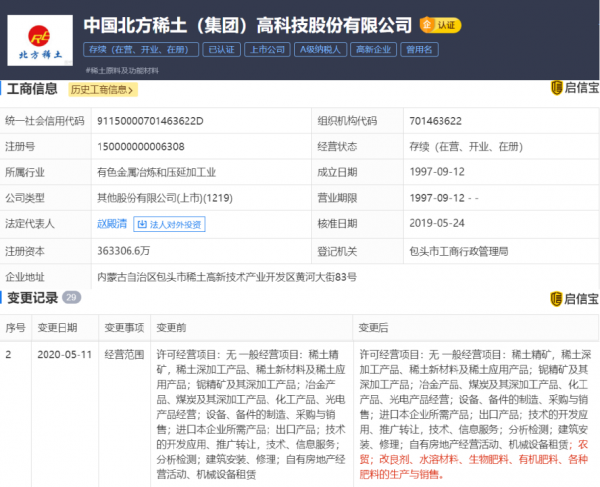The image size is (600, 487).
Task: Click the 认证 certification badge icon
Action: [x=440, y=25]
